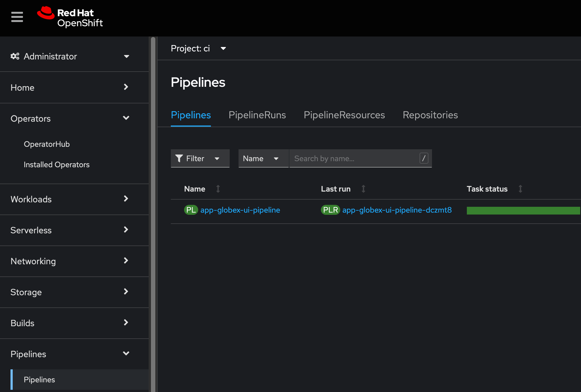The height and width of the screenshot is (392, 581).
Task: Go to Installed Operators
Action: coord(57,164)
